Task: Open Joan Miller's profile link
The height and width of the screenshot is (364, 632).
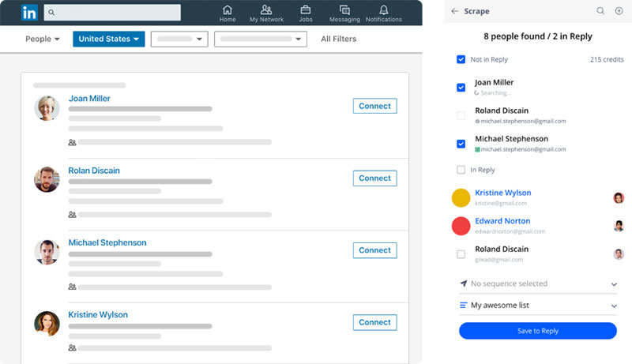Action: pos(89,99)
